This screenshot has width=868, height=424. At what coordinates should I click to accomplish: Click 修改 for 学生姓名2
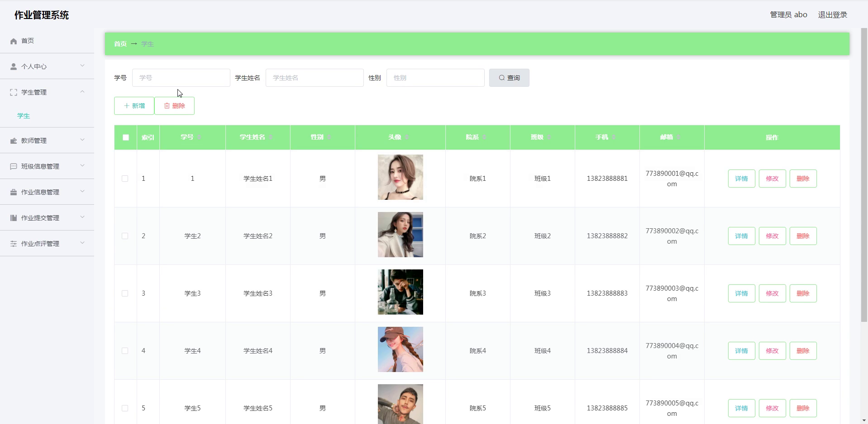[772, 236]
